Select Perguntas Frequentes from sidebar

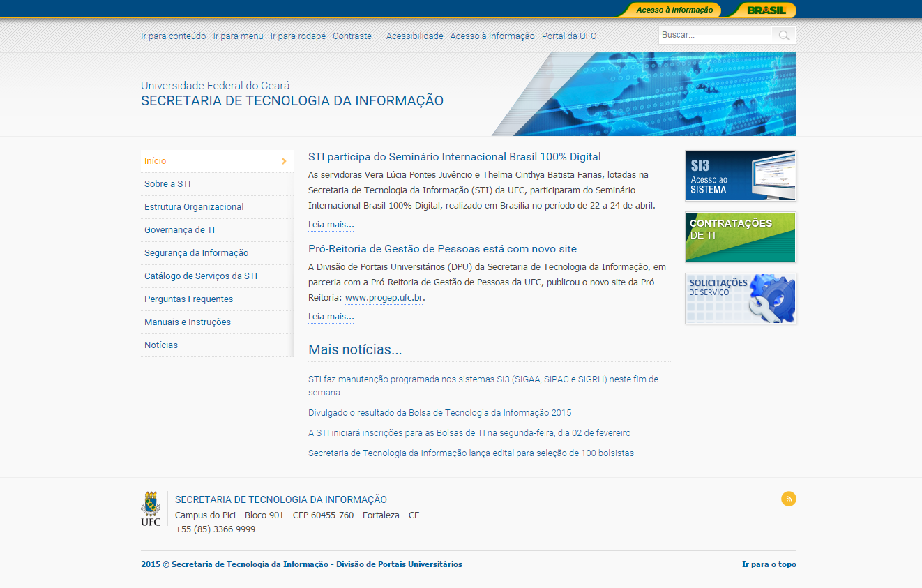coord(188,299)
